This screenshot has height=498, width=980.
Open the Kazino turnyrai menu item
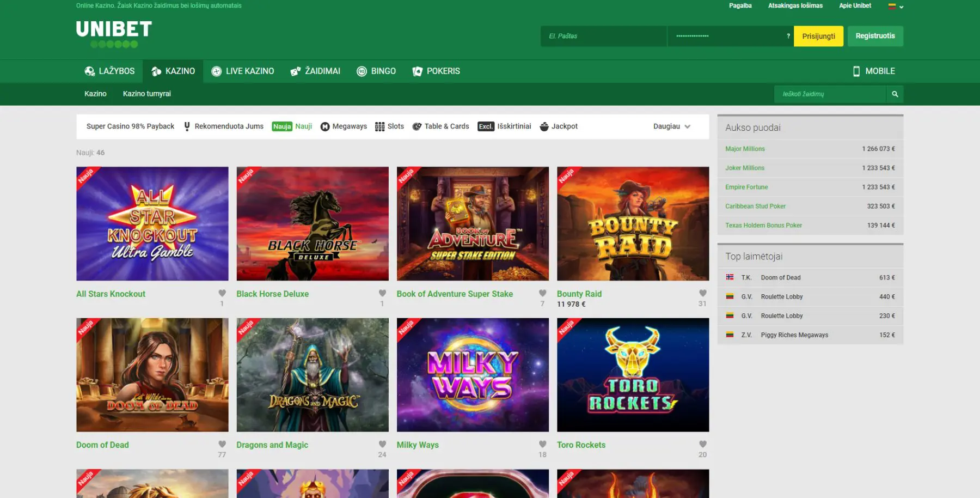tap(146, 93)
